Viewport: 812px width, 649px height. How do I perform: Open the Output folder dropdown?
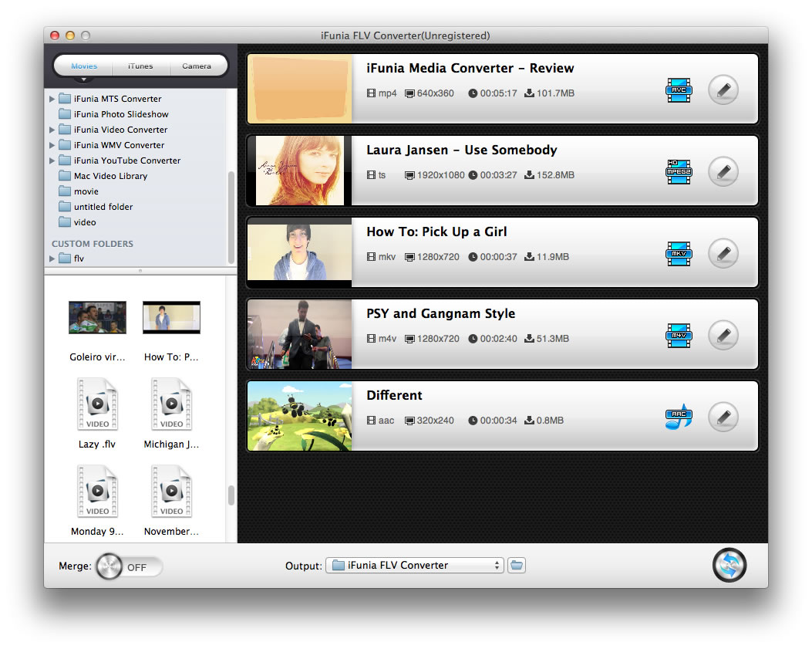pyautogui.click(x=414, y=565)
